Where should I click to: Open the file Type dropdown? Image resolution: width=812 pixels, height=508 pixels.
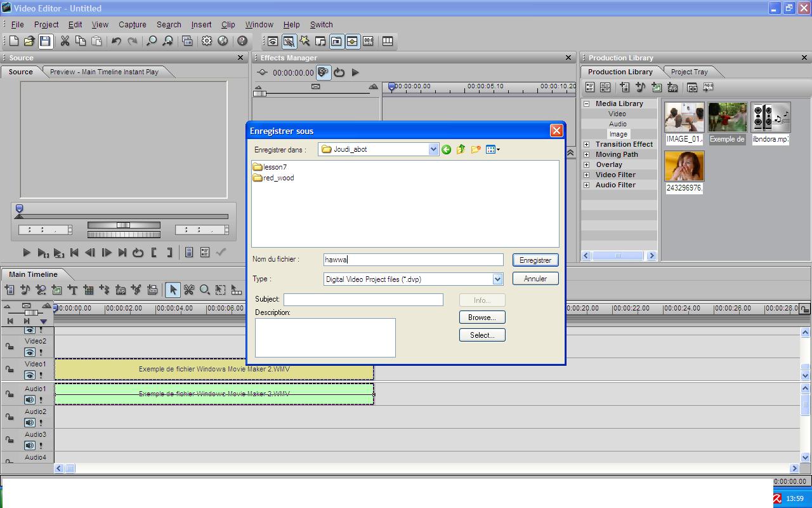click(497, 279)
